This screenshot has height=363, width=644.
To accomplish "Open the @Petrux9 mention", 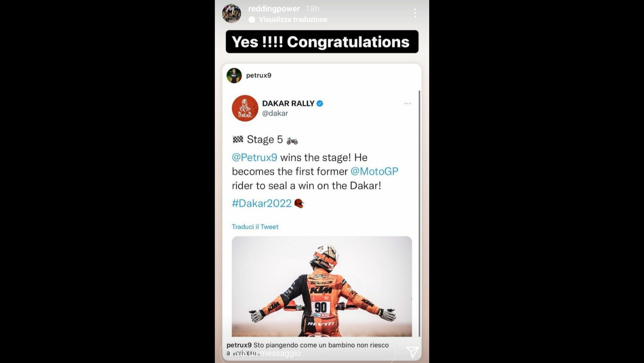I will (x=254, y=158).
